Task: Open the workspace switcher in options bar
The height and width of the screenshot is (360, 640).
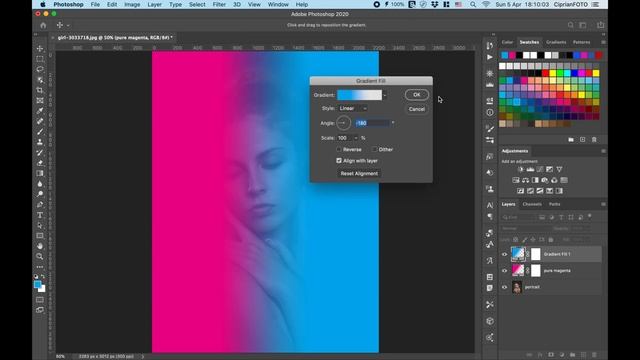Action: tap(583, 25)
